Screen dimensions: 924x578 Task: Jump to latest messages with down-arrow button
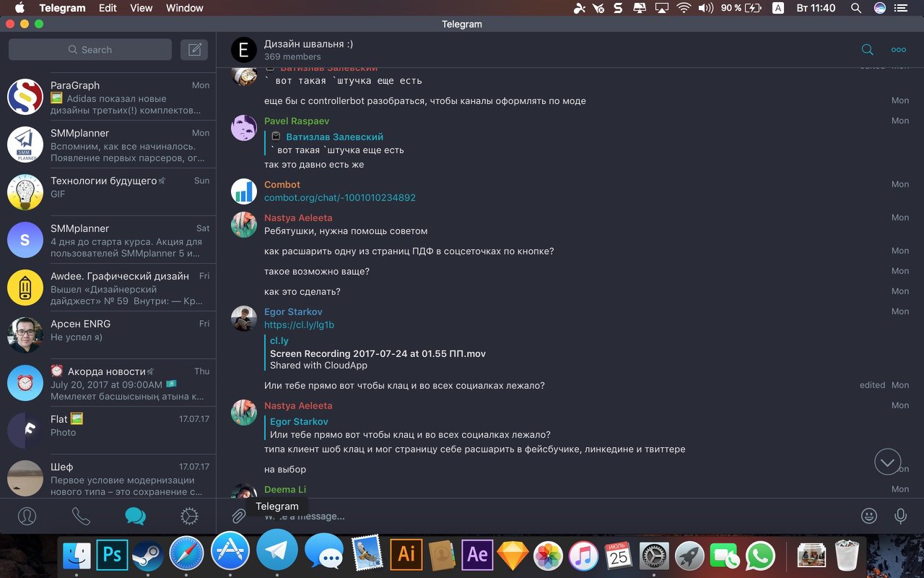(888, 462)
